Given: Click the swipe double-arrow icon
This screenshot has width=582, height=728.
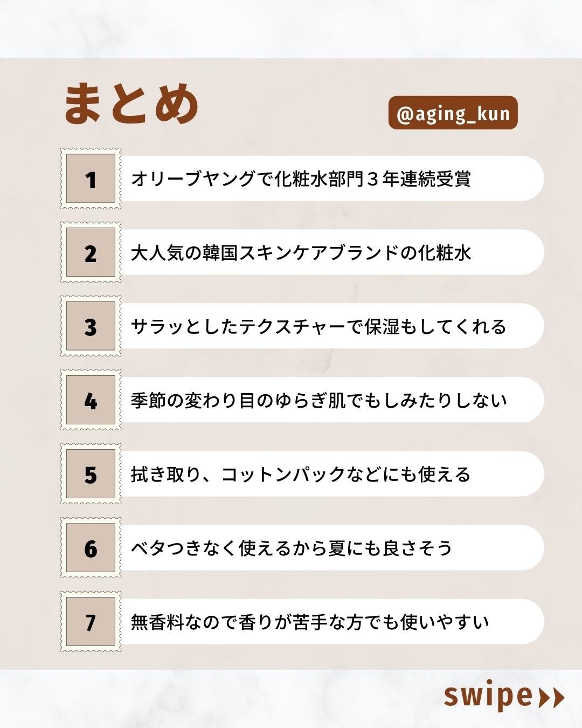Looking at the screenshot, I should [x=551, y=697].
